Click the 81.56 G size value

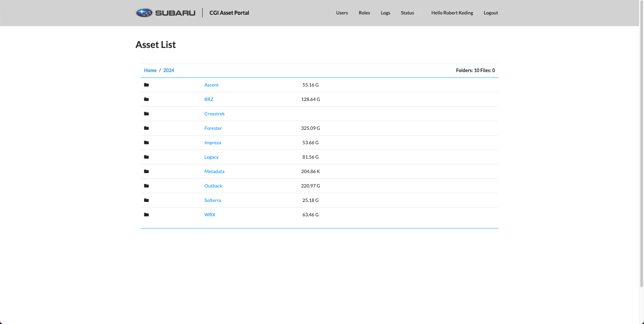click(x=311, y=157)
